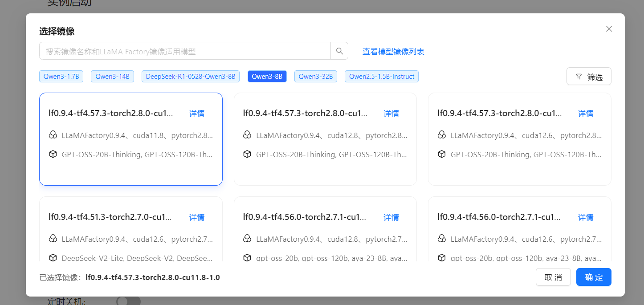Click the search magnifier icon
This screenshot has width=644, height=305.
point(339,50)
